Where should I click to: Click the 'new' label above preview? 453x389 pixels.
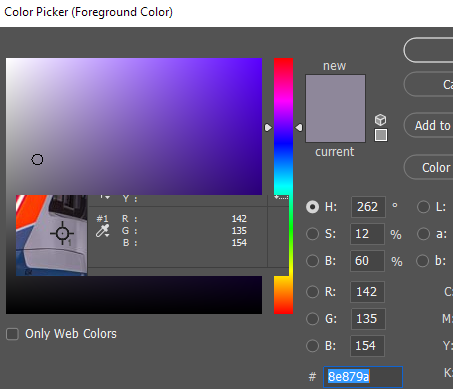pyautogui.click(x=334, y=66)
